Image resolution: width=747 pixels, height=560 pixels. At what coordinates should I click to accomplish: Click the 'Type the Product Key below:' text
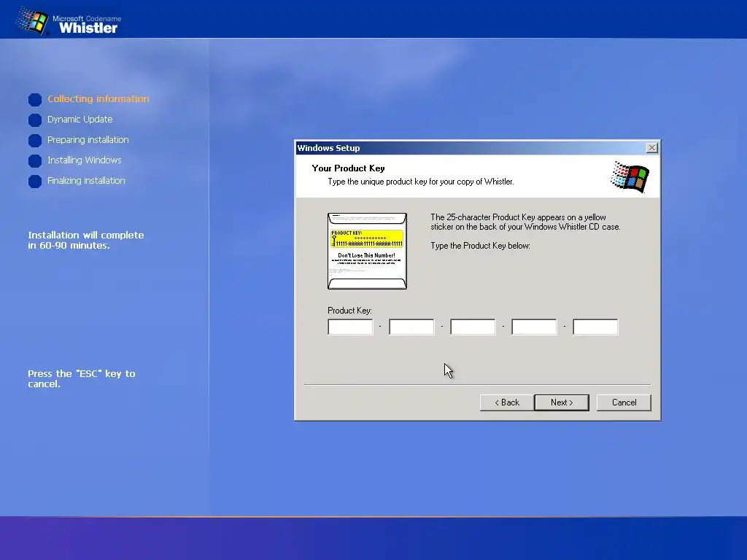pos(480,246)
